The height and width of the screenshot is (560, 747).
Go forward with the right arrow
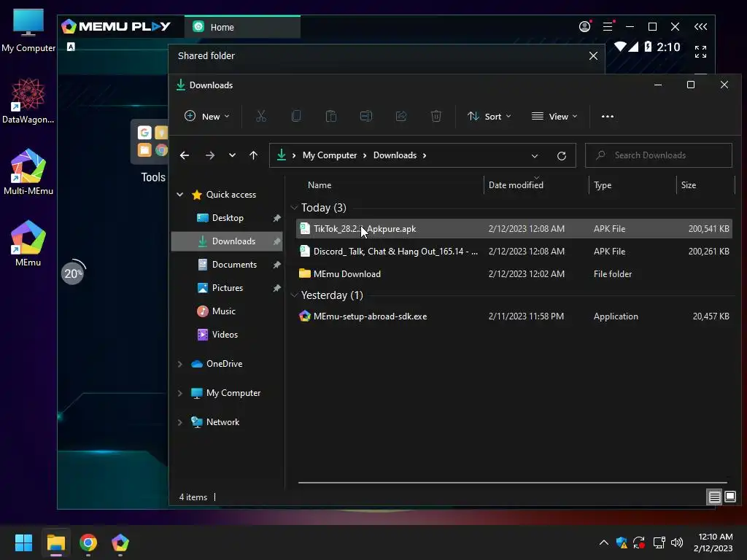pos(209,155)
